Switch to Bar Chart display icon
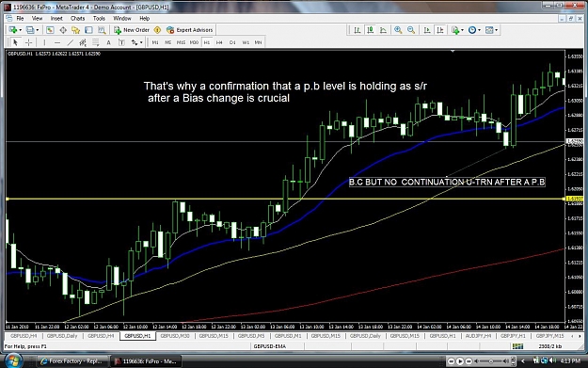 [358, 30]
